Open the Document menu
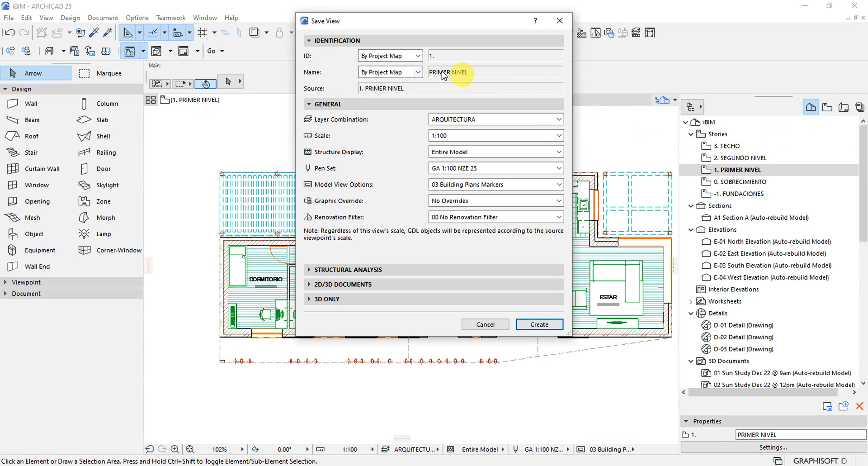 103,18
